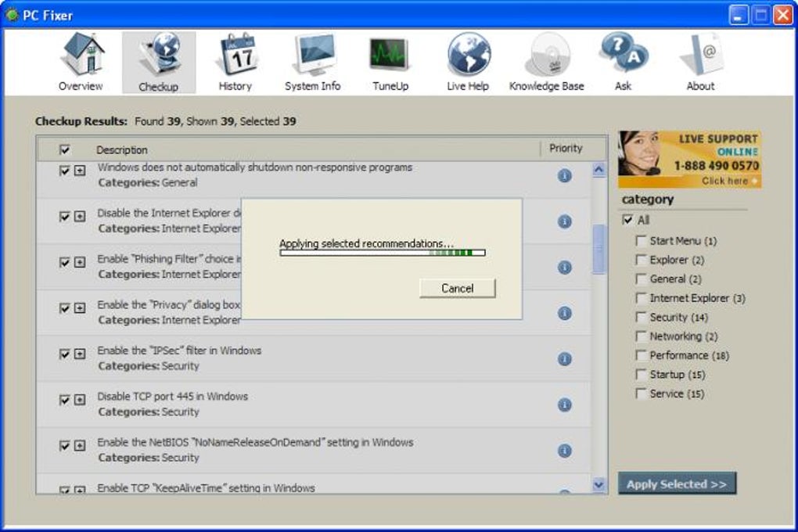Screen dimensions: 798x532
Task: Check the Internet Explorer category filter
Action: pos(642,298)
